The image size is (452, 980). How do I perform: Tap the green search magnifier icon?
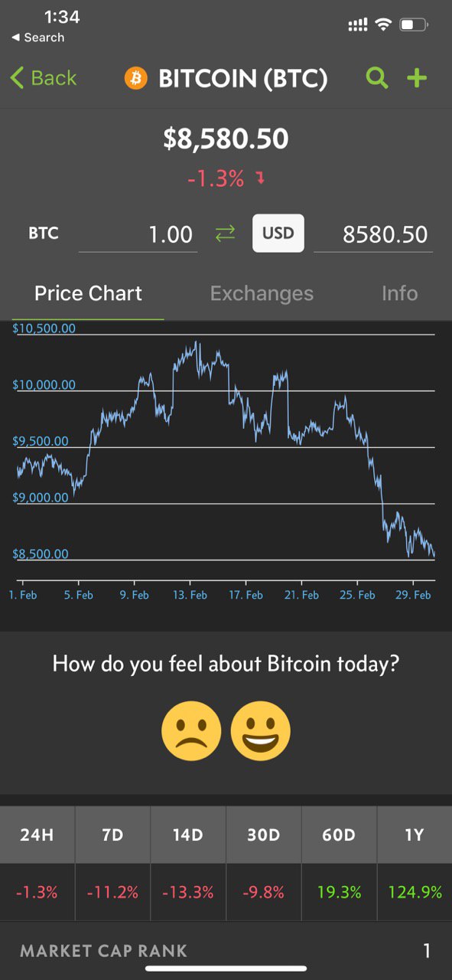pos(377,78)
